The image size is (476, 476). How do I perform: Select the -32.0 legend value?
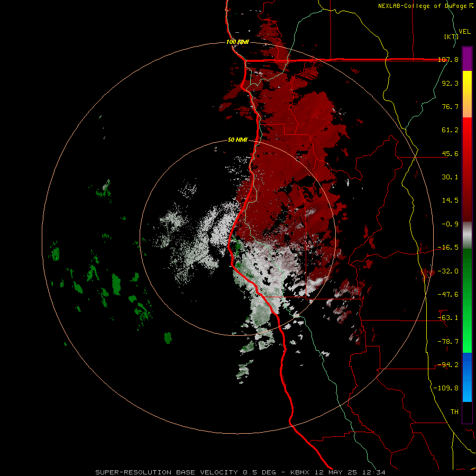(448, 271)
